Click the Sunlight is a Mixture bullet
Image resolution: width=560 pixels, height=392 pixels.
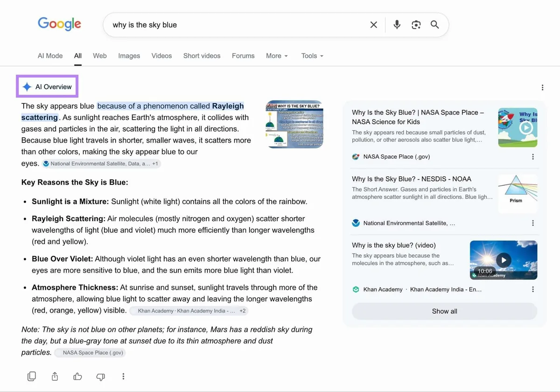(x=169, y=202)
